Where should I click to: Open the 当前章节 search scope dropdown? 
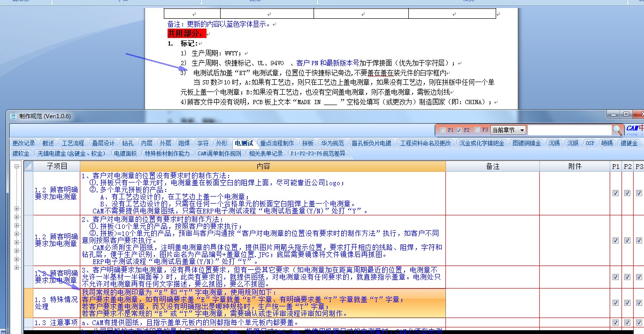coord(508,130)
